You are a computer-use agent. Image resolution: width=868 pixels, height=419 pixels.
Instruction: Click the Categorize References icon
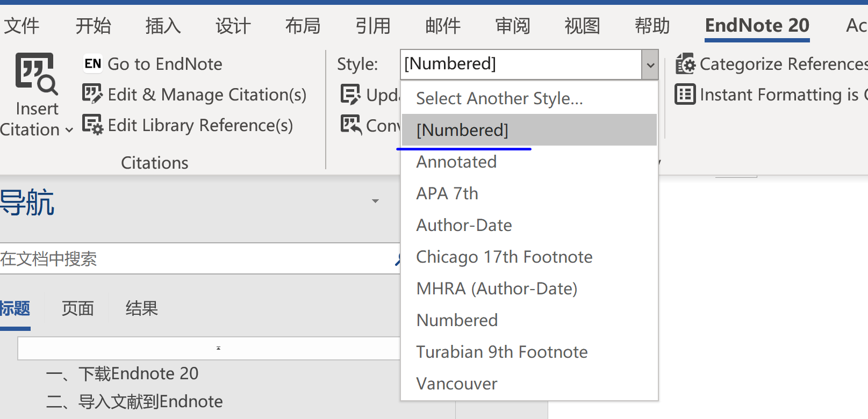[685, 64]
